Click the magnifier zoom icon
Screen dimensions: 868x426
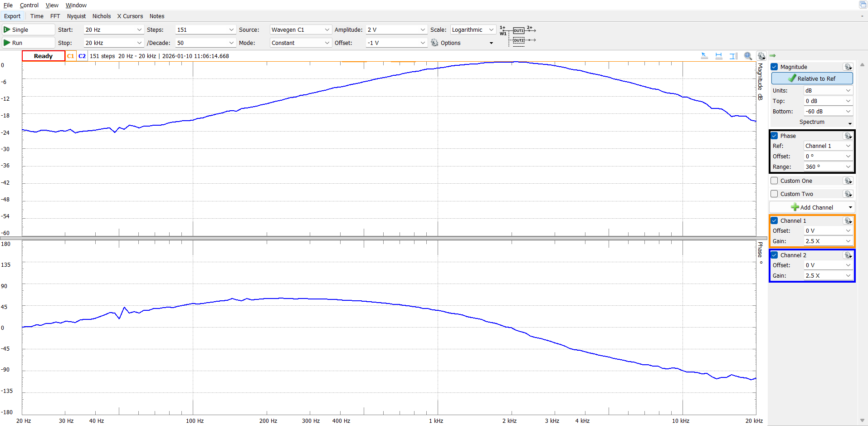point(748,56)
